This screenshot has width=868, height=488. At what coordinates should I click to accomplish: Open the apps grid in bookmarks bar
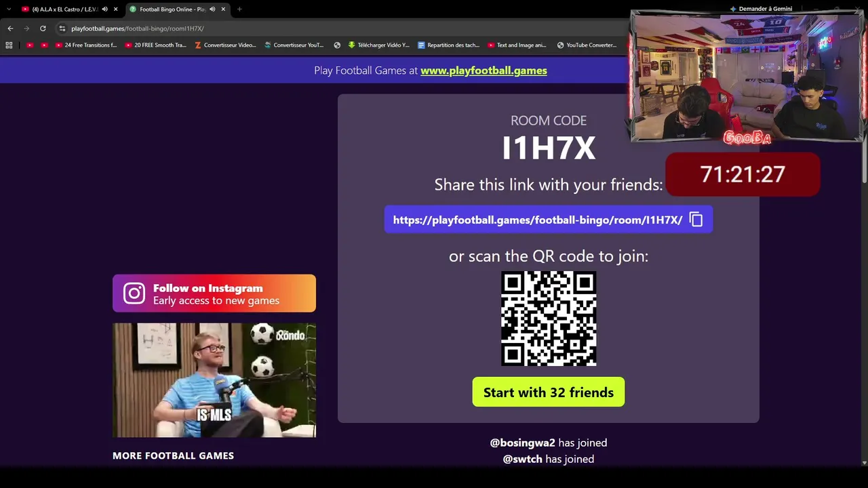9,45
